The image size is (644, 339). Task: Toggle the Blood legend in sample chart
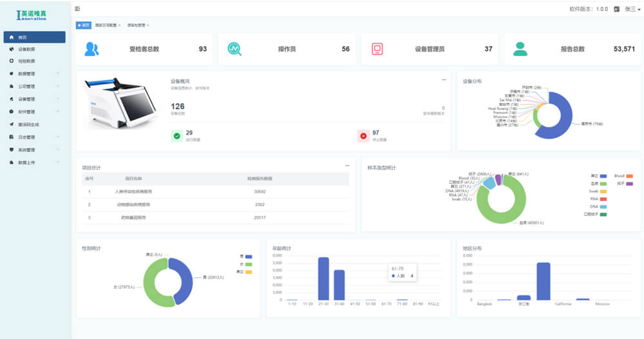coord(628,175)
